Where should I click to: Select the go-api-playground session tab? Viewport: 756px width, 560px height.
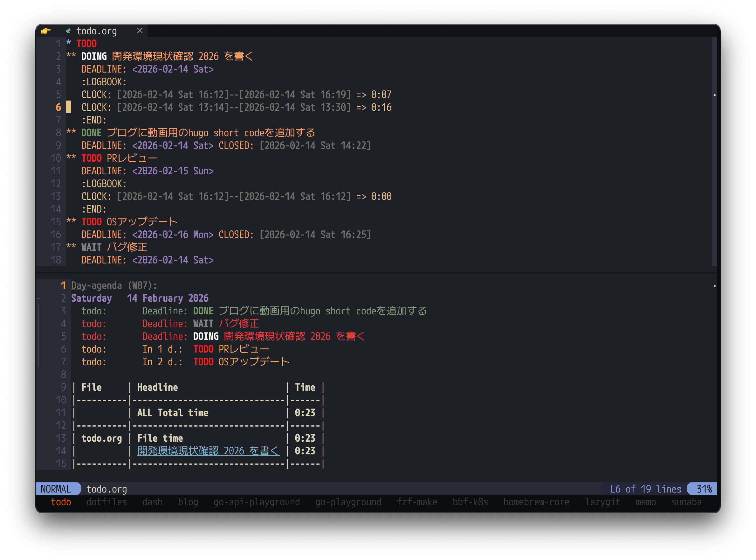pos(257,502)
